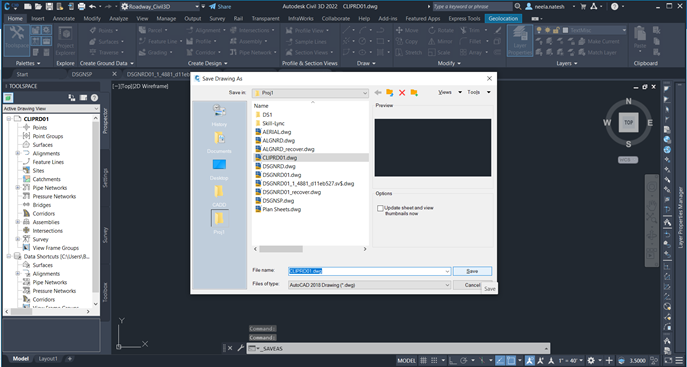The image size is (687, 367).
Task: Expand the Alignments tree node
Action: 18,153
